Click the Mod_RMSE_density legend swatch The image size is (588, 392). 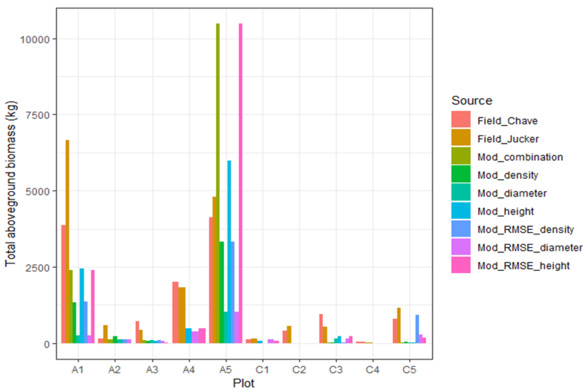coord(461,229)
